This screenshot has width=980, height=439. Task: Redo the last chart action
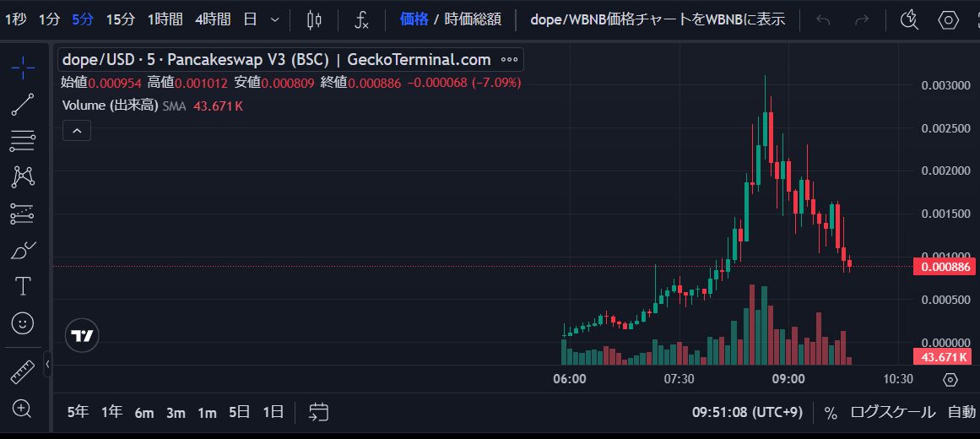(862, 20)
